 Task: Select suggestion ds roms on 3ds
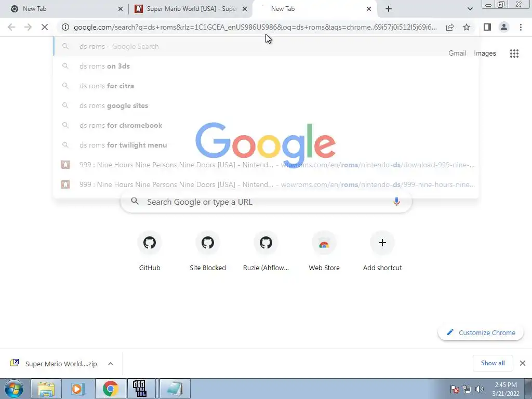click(265, 66)
